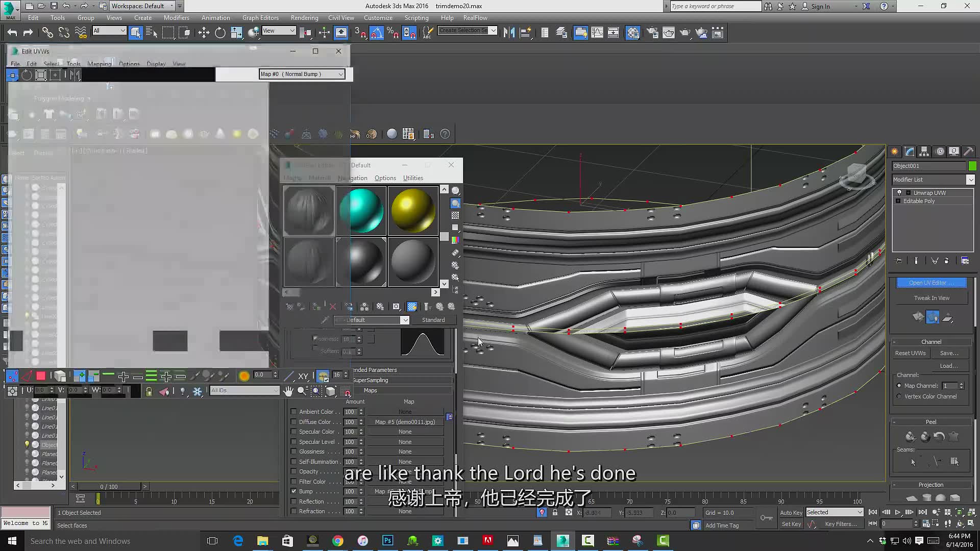Toggle Background checker icon in Material Editor
The width and height of the screenshot is (980, 551).
point(455,215)
